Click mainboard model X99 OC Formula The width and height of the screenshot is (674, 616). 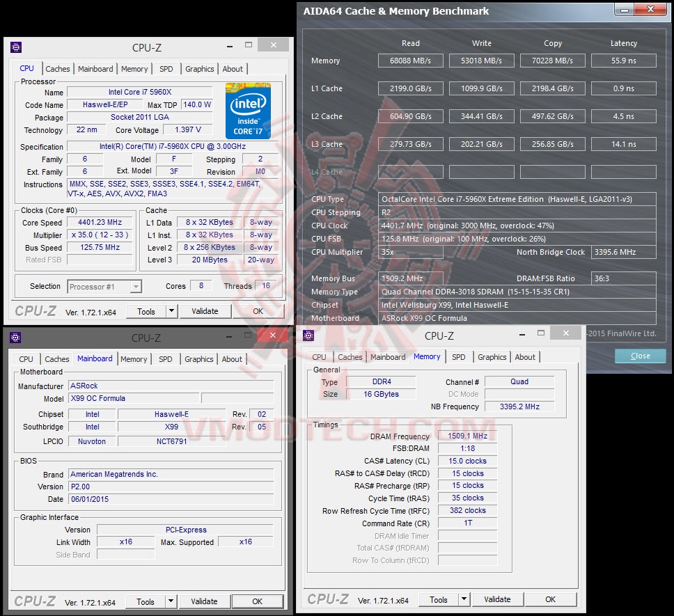(x=134, y=398)
